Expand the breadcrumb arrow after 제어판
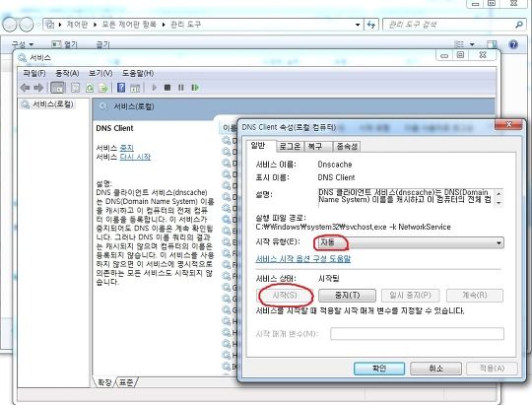Image resolution: width=532 pixels, height=405 pixels. [x=95, y=25]
